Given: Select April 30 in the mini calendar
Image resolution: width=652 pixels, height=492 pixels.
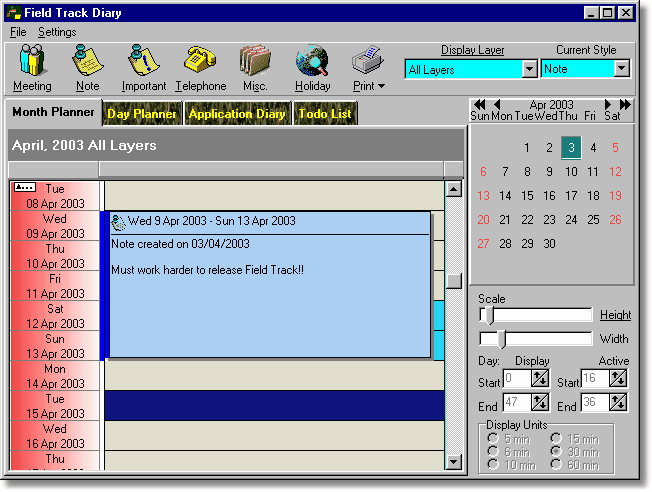Looking at the screenshot, I should pyautogui.click(x=549, y=244).
